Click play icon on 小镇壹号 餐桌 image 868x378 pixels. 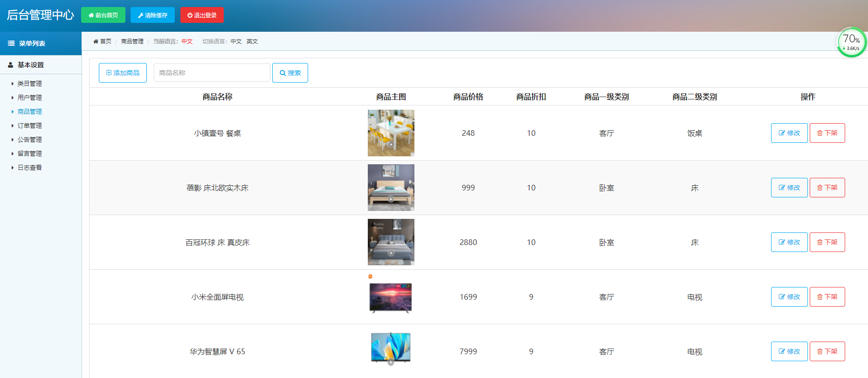point(391,144)
